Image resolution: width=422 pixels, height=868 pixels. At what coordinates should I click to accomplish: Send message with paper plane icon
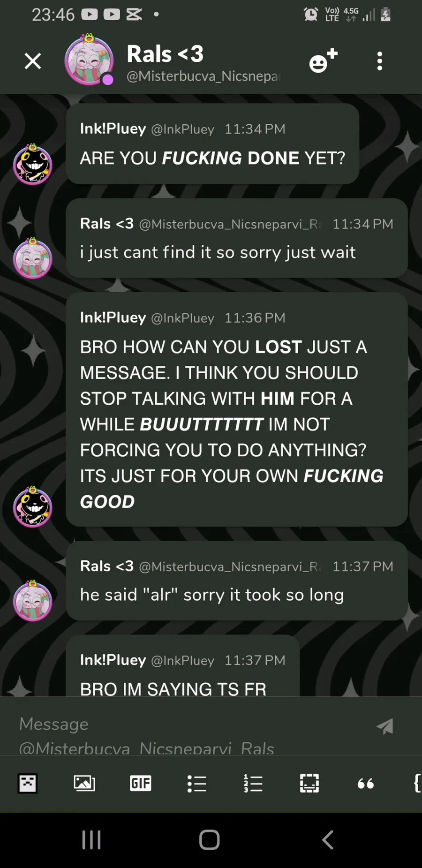pos(385,726)
